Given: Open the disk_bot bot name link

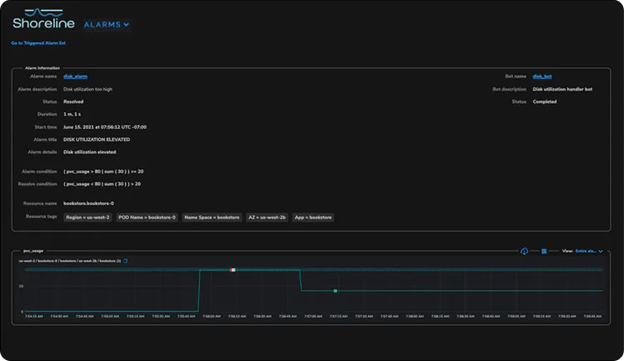Looking at the screenshot, I should point(542,76).
